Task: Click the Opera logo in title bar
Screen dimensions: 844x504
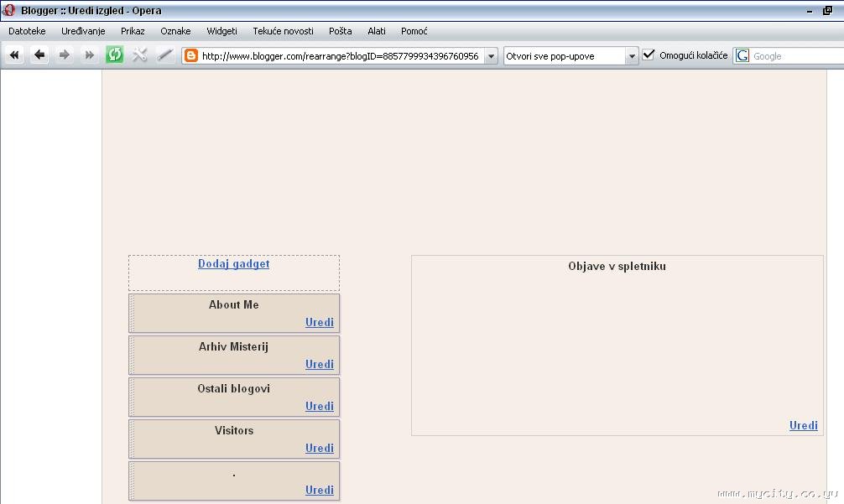Action: (8, 10)
